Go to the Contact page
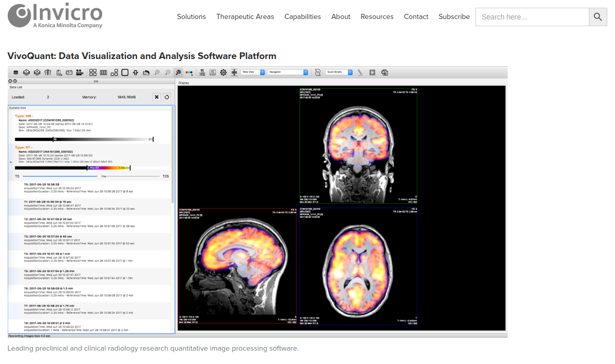 pos(416,16)
